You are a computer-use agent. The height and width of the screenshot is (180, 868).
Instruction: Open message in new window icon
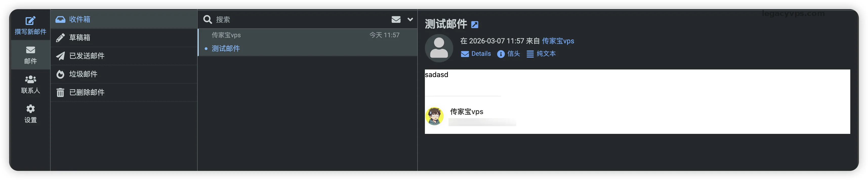click(475, 25)
